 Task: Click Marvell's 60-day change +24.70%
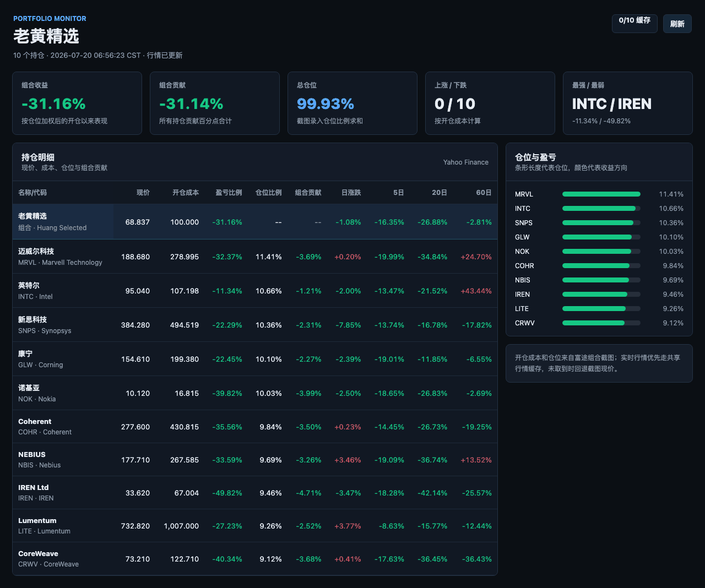pos(476,257)
